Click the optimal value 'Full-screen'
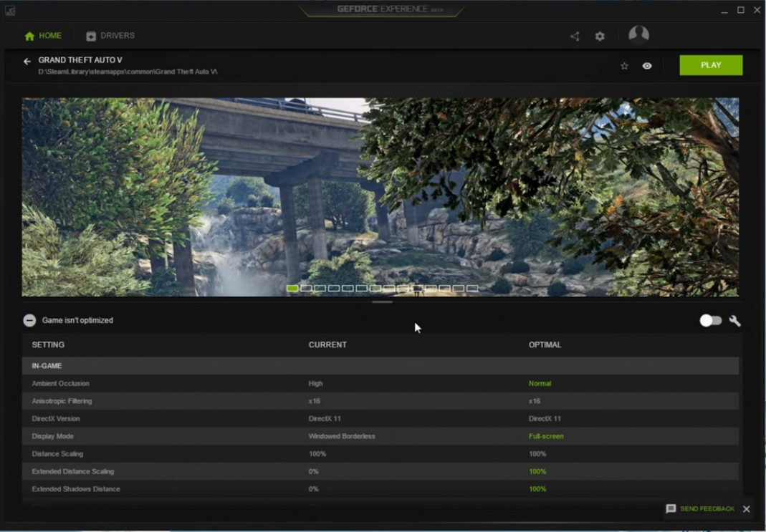766x532 pixels. point(546,436)
